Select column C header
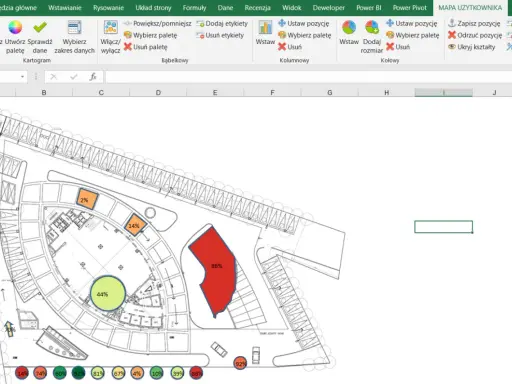 click(101, 92)
